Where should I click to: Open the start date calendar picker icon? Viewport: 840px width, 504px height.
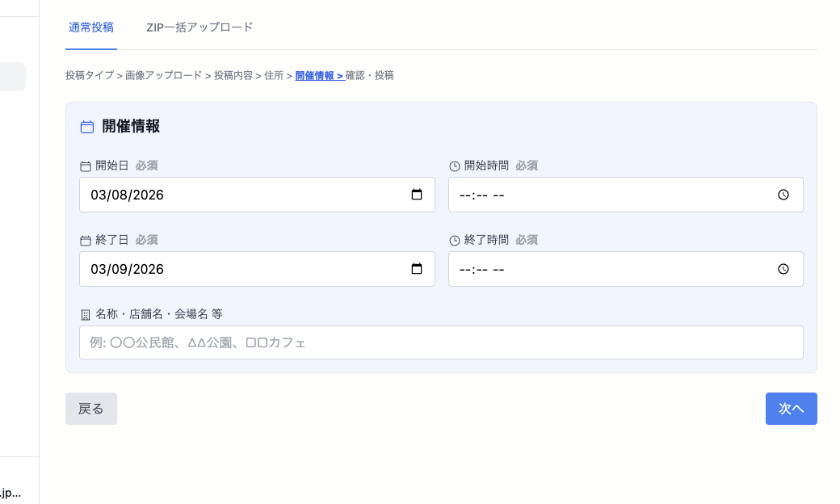coord(417,195)
